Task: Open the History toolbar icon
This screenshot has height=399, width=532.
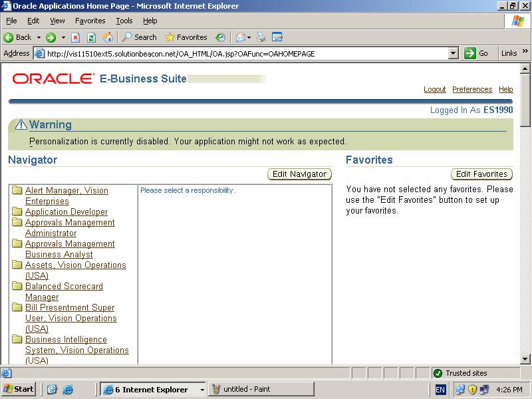Action: [220, 37]
